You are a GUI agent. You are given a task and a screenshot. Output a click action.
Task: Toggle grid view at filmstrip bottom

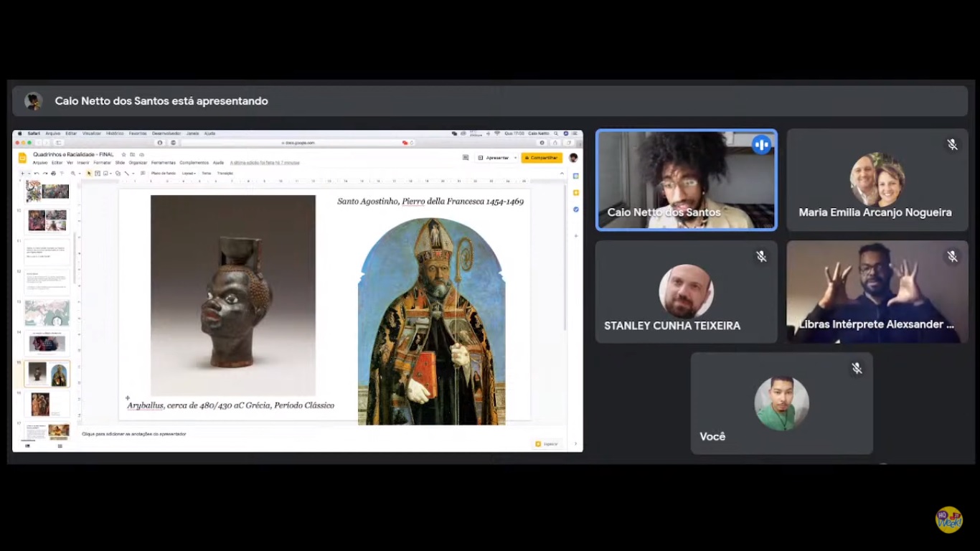(60, 446)
